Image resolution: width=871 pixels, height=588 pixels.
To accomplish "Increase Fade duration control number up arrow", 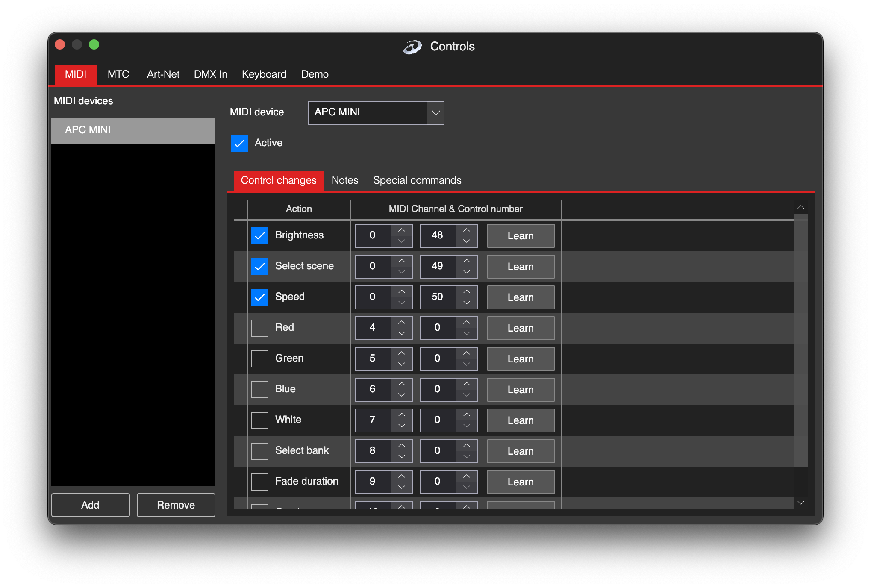I will pos(467,476).
